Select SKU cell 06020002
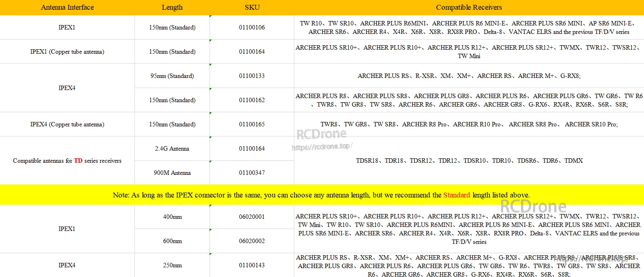The image size is (644, 277). point(252,241)
